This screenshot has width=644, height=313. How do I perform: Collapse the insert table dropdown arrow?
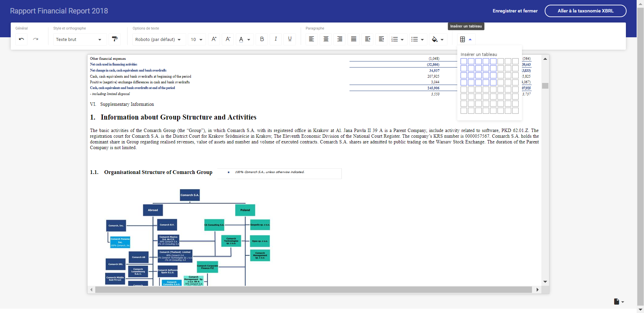(470, 39)
